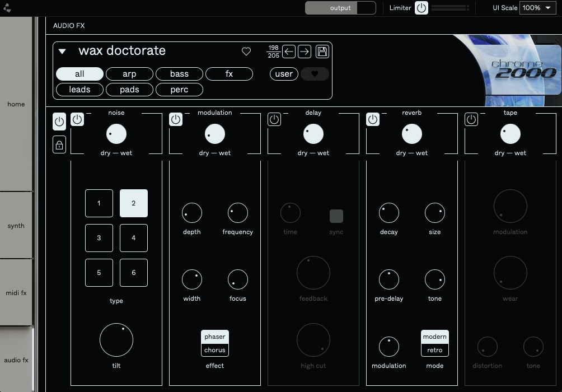Click the chrome 2000 logo artwork
This screenshot has height=392, width=562.
pos(523,70)
